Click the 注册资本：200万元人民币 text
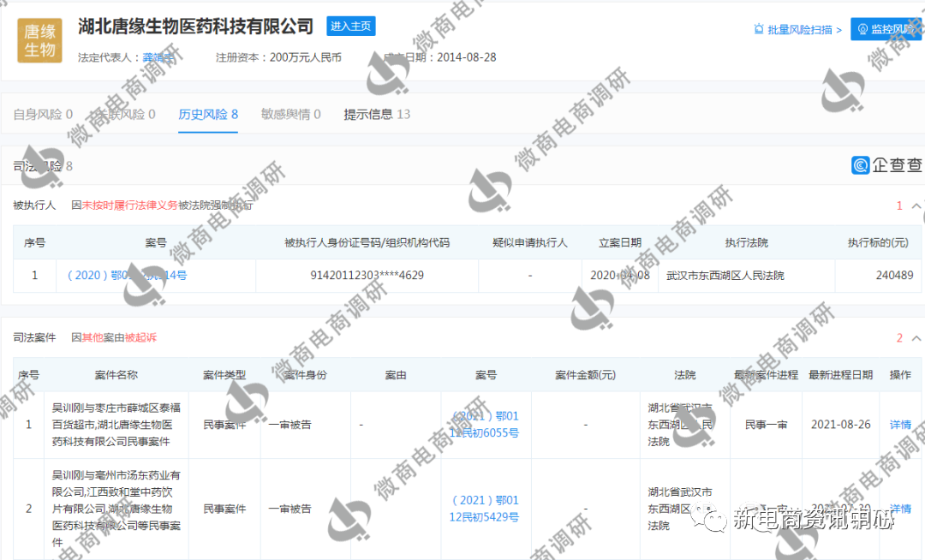Image resolution: width=925 pixels, height=560 pixels. (x=278, y=57)
